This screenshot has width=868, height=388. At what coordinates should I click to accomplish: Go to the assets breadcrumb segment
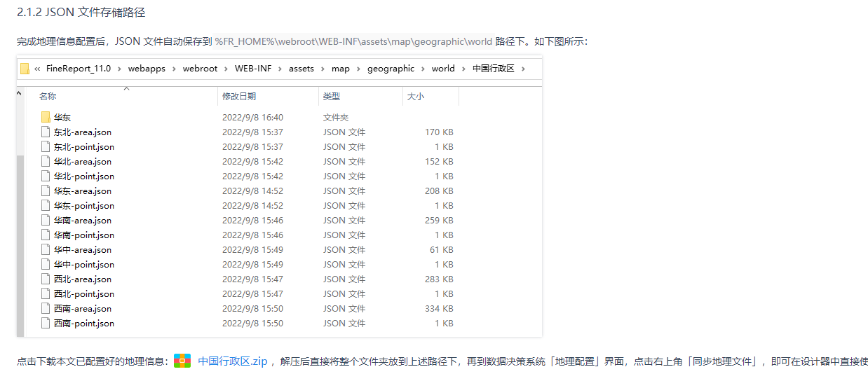[x=301, y=69]
